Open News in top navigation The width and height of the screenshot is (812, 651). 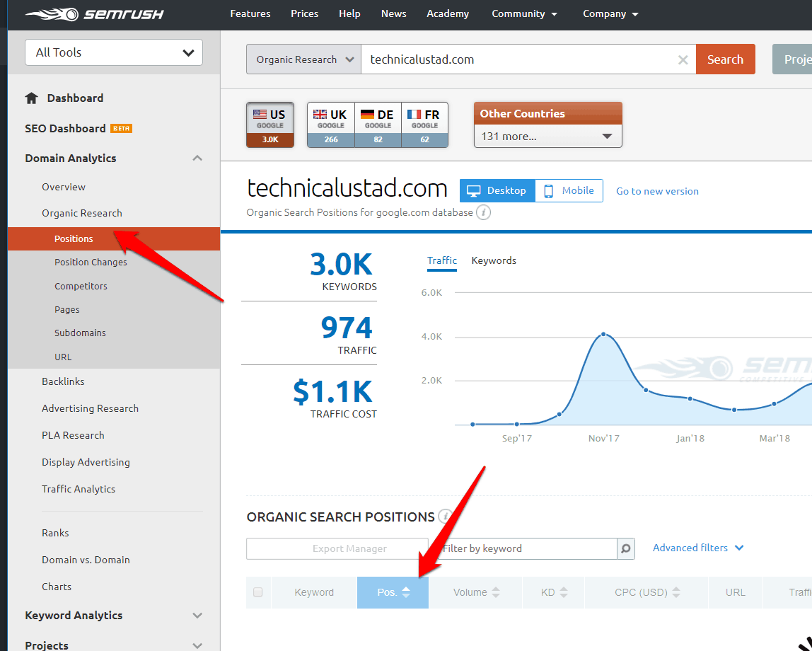coord(393,14)
